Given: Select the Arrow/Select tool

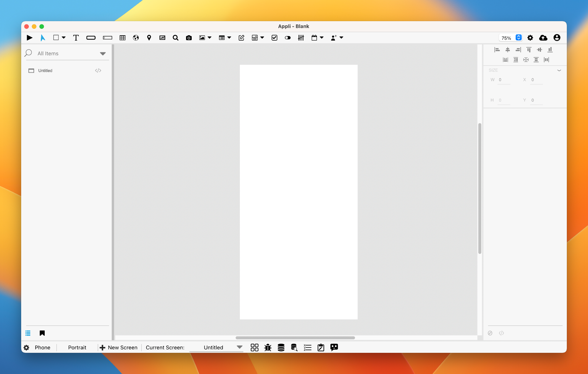Looking at the screenshot, I should 42,38.
